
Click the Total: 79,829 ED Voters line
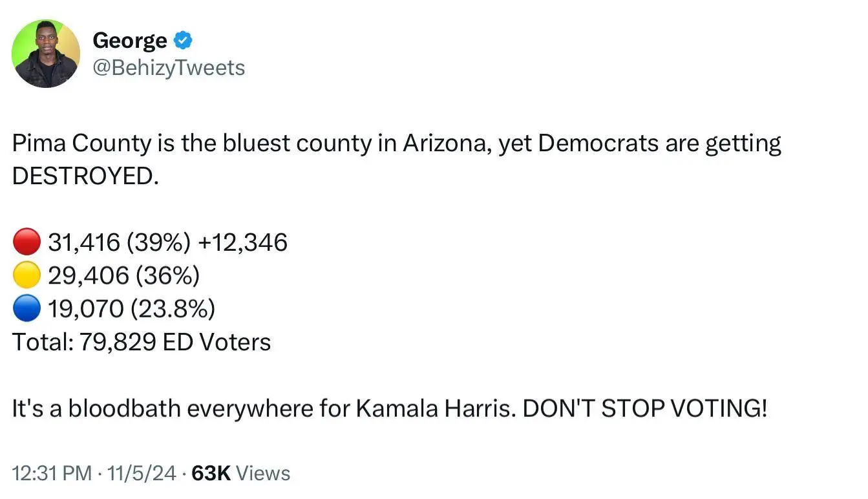(x=142, y=342)
